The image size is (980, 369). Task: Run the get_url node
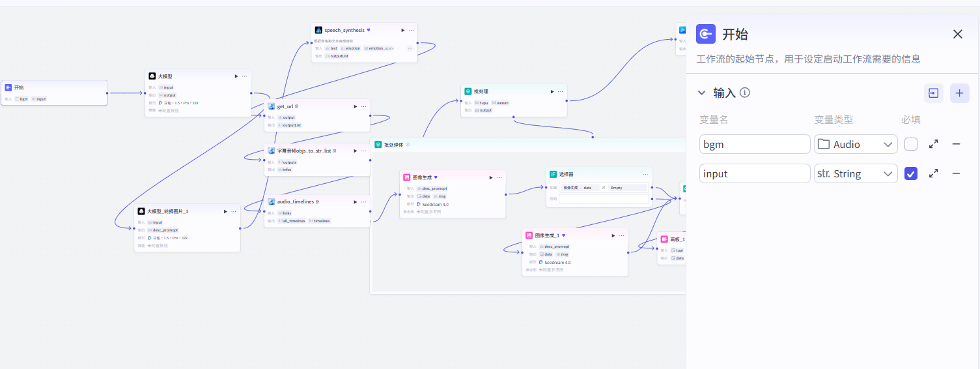pyautogui.click(x=355, y=106)
